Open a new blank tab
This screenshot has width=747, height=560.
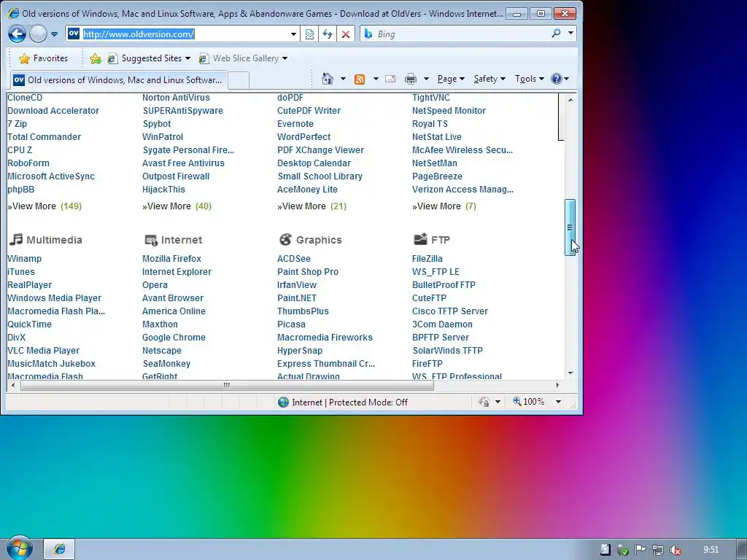tap(239, 80)
